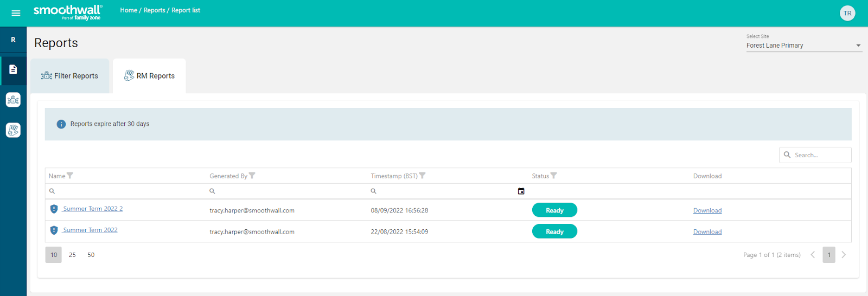Image resolution: width=868 pixels, height=296 pixels.
Task: Open the Filter section icon in sidebar
Action: [13, 100]
